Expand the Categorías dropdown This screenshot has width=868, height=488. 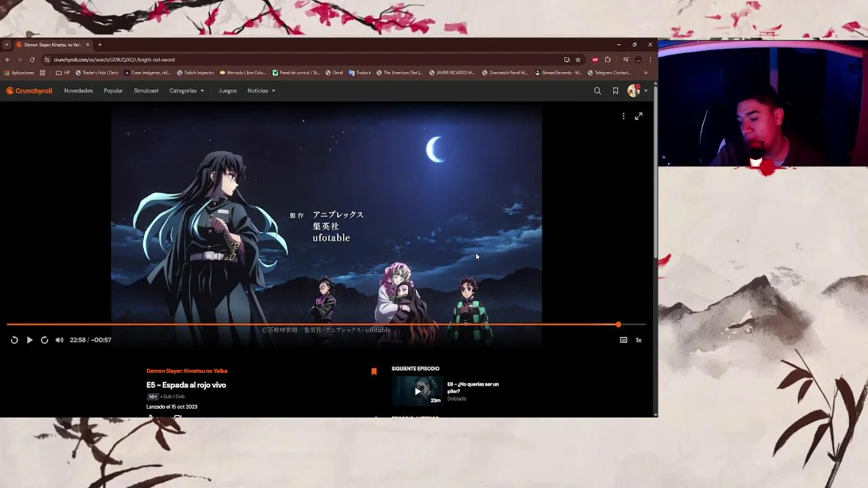[186, 91]
